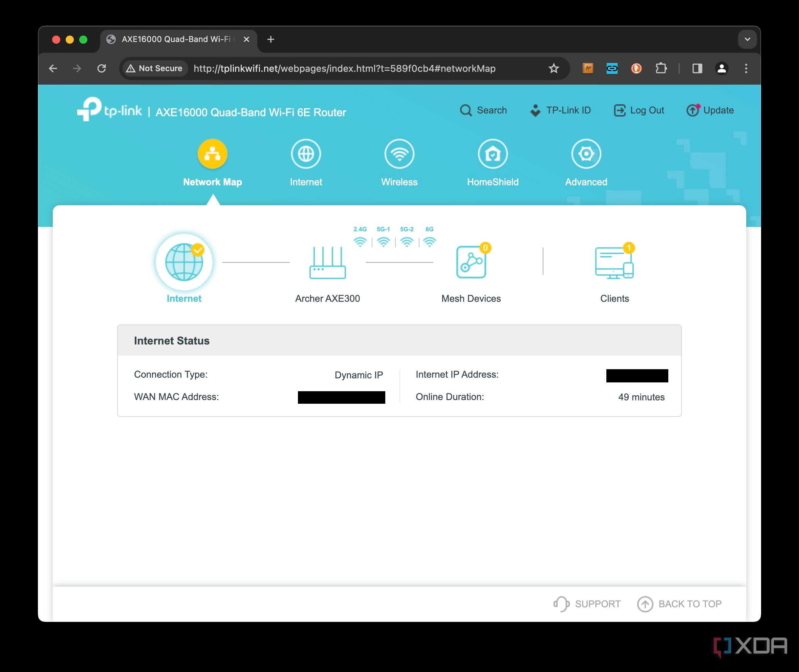Click the TP-Link ID link text
The height and width of the screenshot is (672, 799).
coord(568,110)
